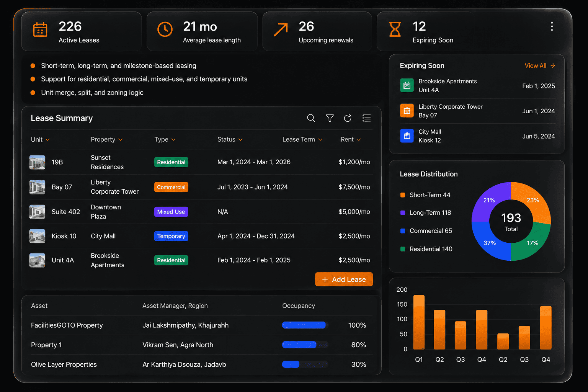Screen dimensions: 588x392
Task: Open the three-dot more options menu
Action: click(552, 26)
